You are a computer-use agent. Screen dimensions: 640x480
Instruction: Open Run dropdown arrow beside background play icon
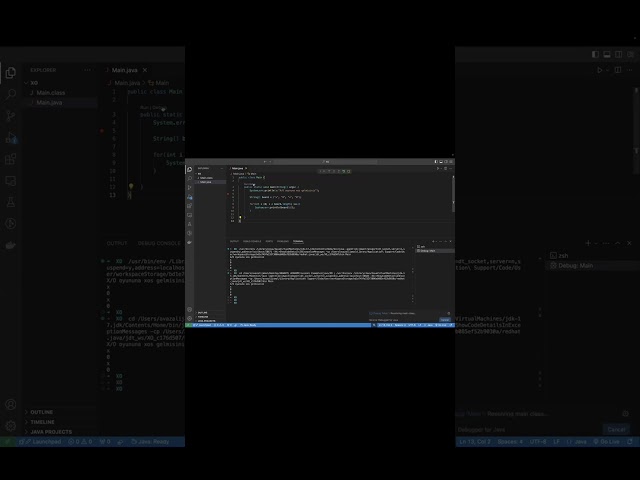click(608, 70)
